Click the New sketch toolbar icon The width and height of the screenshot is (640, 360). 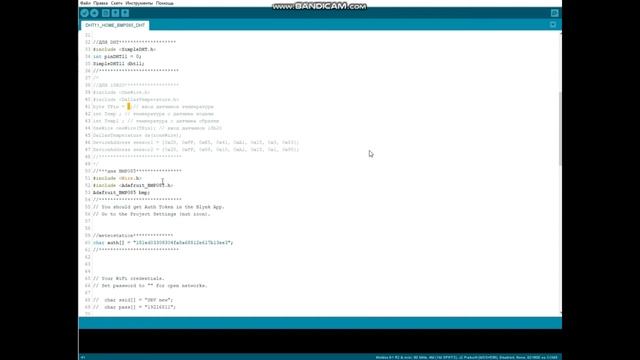(106, 13)
